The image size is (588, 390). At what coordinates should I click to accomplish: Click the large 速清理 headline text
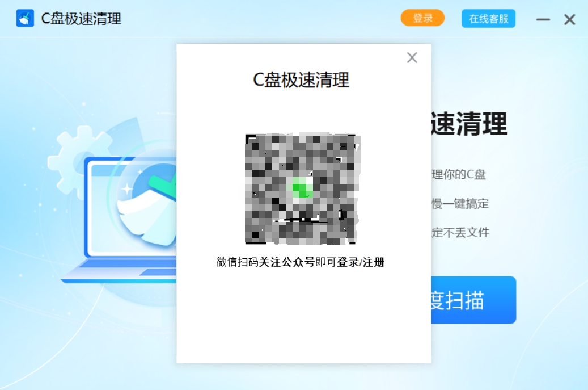pos(469,124)
